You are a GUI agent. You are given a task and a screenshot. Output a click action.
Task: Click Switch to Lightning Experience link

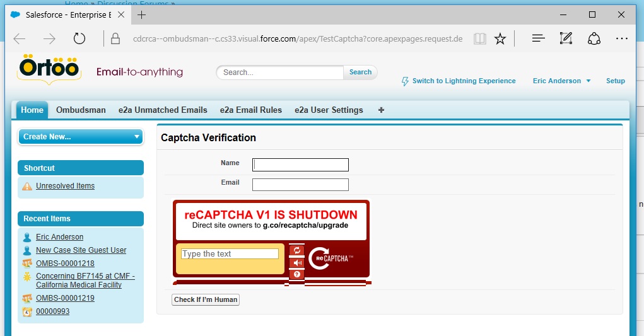(464, 81)
